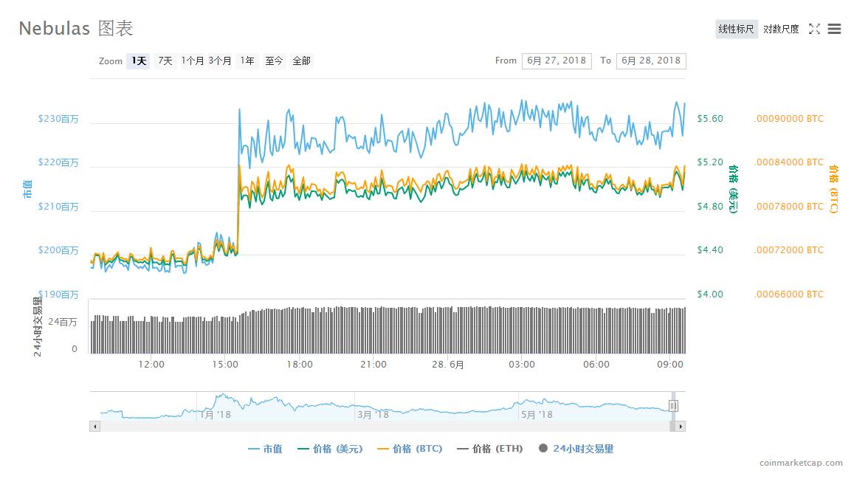Select the 7天 zoom range
Screen dimensions: 868x479
point(165,61)
